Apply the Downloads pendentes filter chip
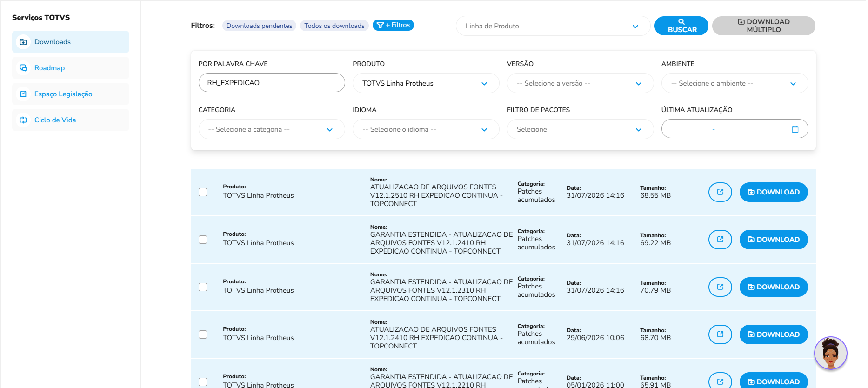Viewport: 868px width, 388px height. pos(259,26)
